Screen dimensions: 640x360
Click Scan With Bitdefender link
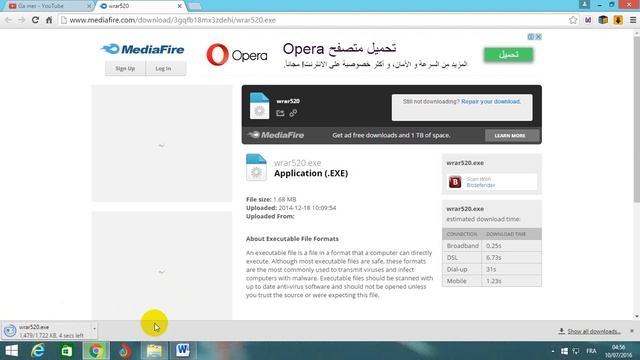tap(481, 182)
